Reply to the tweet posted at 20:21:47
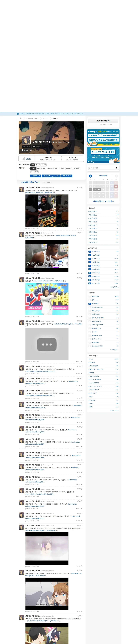This screenshot has height=644, width=138. [77, 361]
